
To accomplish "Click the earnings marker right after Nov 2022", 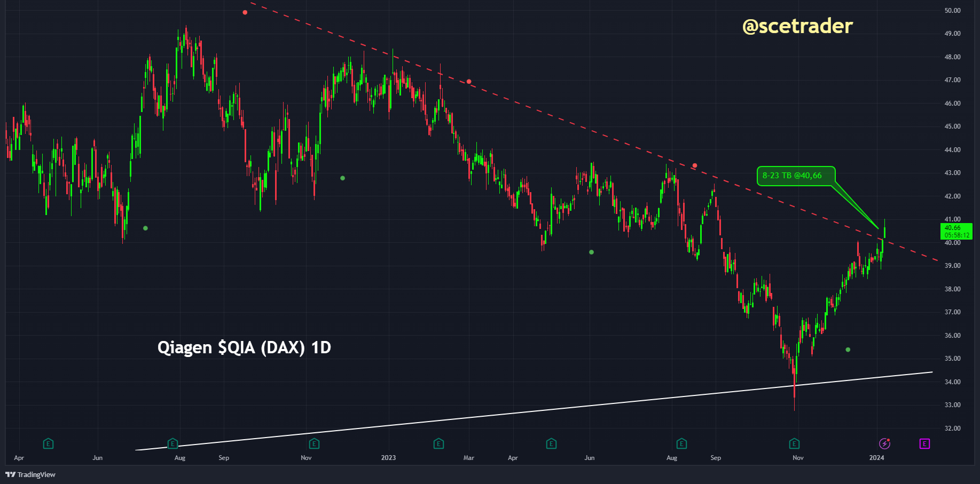I will click(314, 443).
